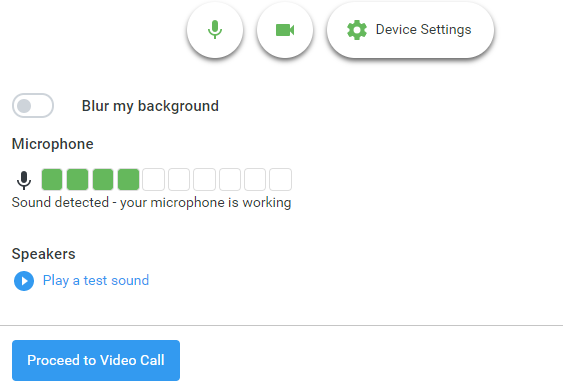Play a test sound link

[96, 281]
